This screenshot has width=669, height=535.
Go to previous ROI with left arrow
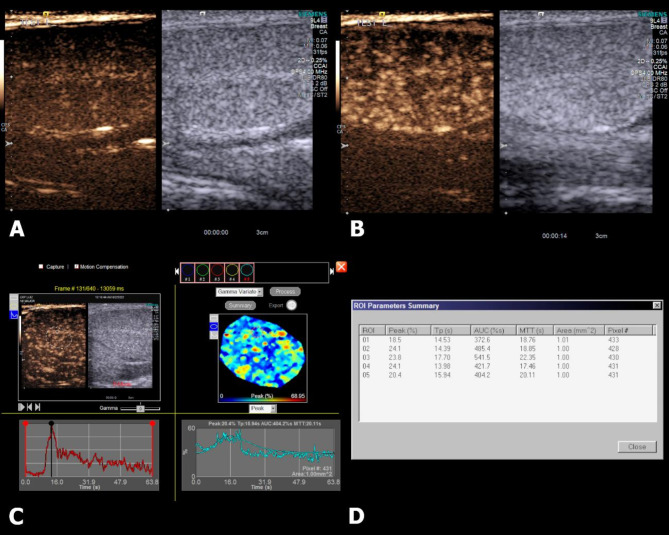(x=177, y=271)
